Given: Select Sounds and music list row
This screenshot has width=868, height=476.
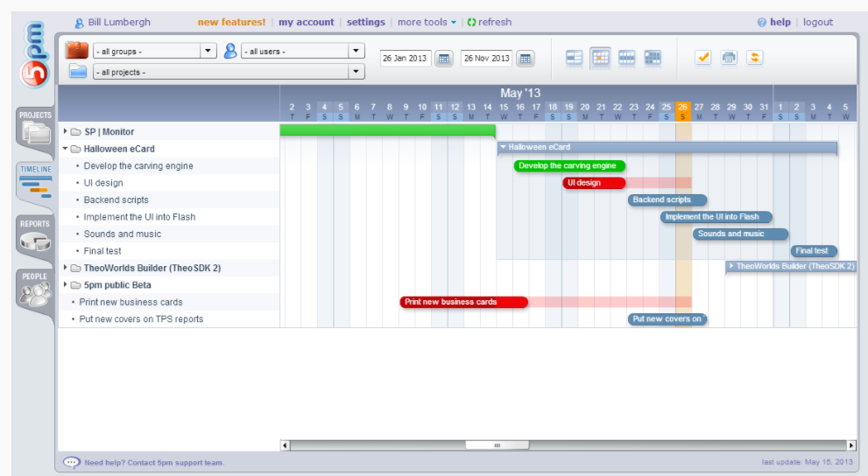Looking at the screenshot, I should click(169, 234).
